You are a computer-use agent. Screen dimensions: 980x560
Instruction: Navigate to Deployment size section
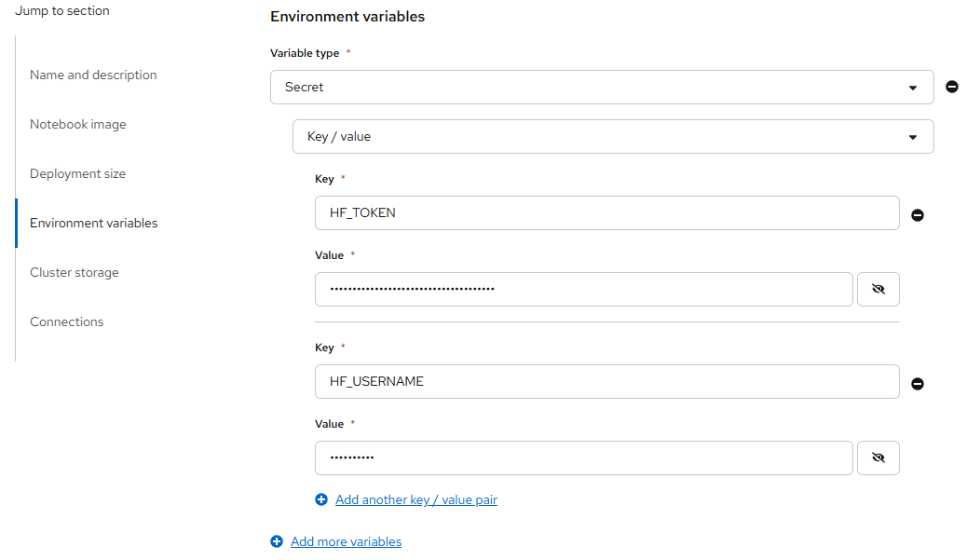point(77,173)
